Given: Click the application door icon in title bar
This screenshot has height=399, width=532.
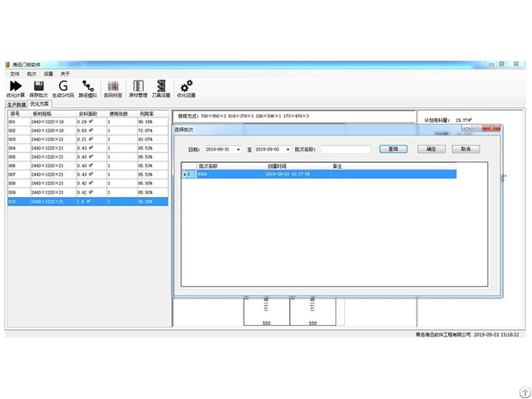Looking at the screenshot, I should pos(7,65).
